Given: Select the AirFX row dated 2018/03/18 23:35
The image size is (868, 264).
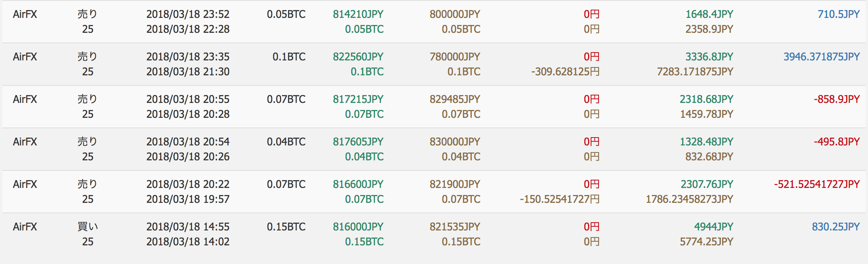Looking at the screenshot, I should 434,64.
